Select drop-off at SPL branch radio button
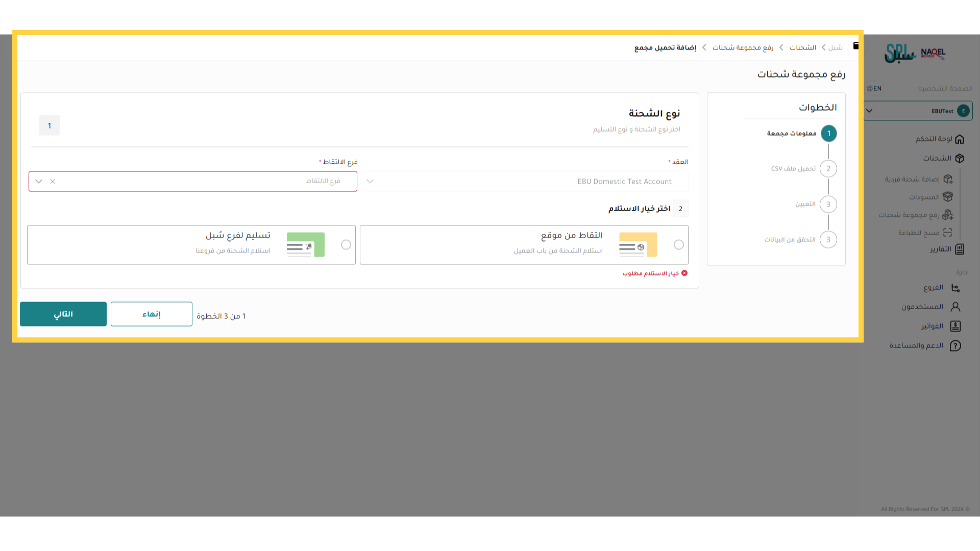980x551 pixels. pyautogui.click(x=346, y=245)
